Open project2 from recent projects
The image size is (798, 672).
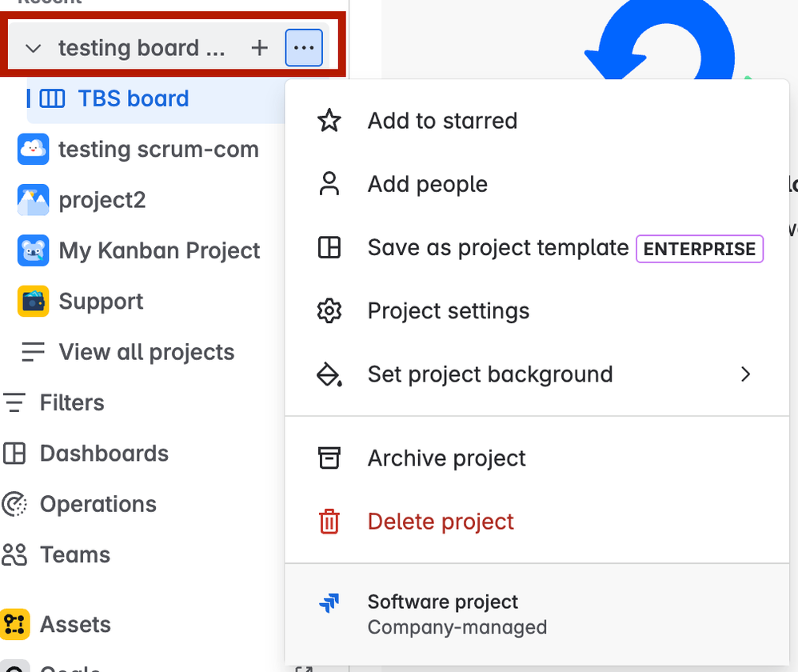[x=102, y=200]
